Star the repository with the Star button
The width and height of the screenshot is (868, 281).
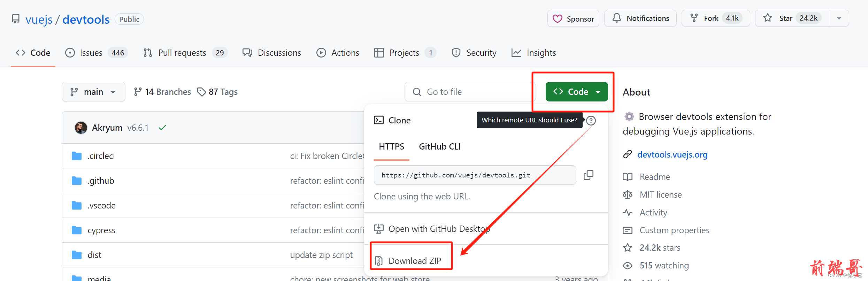pyautogui.click(x=792, y=18)
